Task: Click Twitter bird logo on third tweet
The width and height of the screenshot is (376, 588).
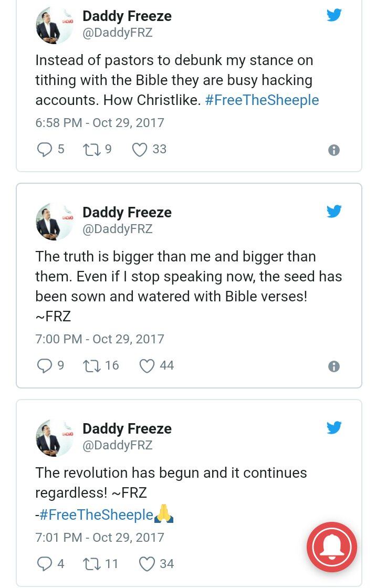Action: point(334,427)
